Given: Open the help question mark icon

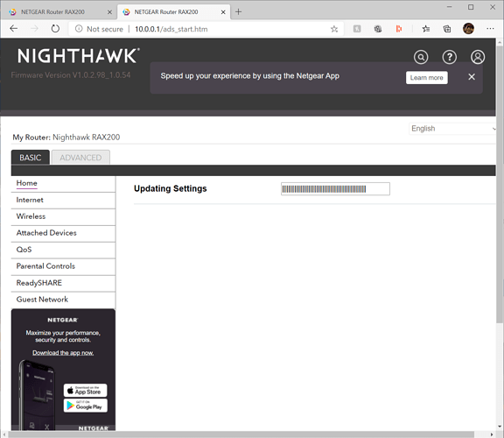Looking at the screenshot, I should click(x=450, y=57).
